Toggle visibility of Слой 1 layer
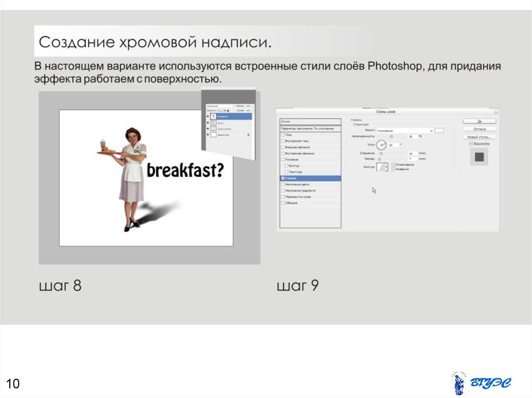532x398 pixels. (208, 123)
